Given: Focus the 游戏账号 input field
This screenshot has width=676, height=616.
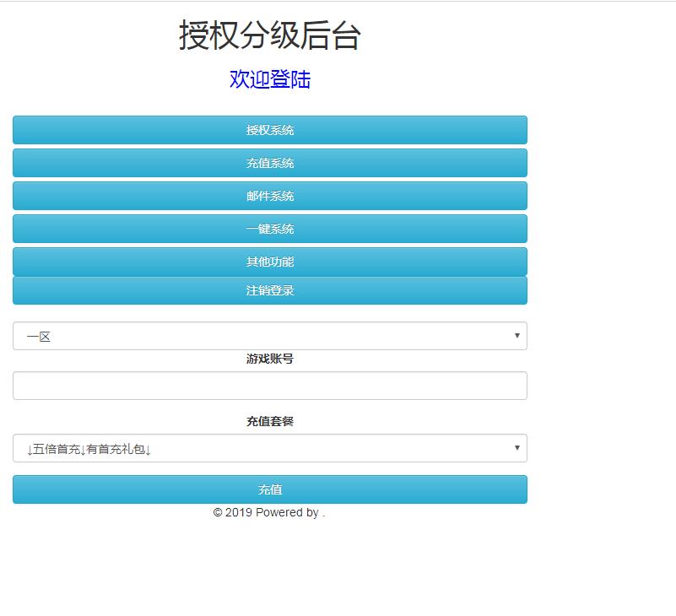Looking at the screenshot, I should (x=270, y=386).
